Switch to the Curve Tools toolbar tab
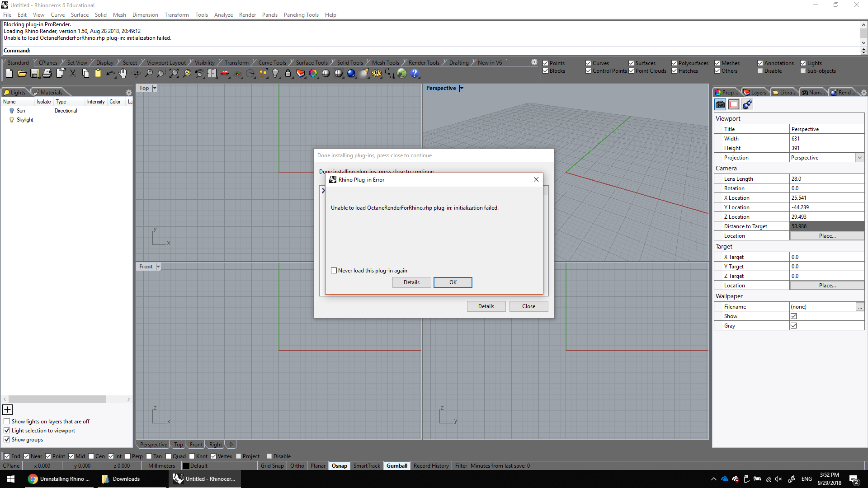The height and width of the screenshot is (488, 868). coord(272,63)
